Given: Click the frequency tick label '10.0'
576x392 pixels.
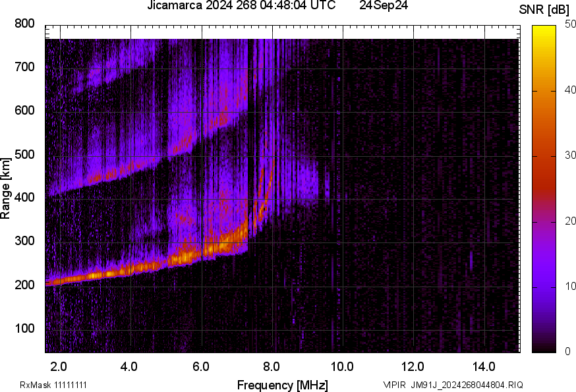Looking at the screenshot, I should pos(342,367).
